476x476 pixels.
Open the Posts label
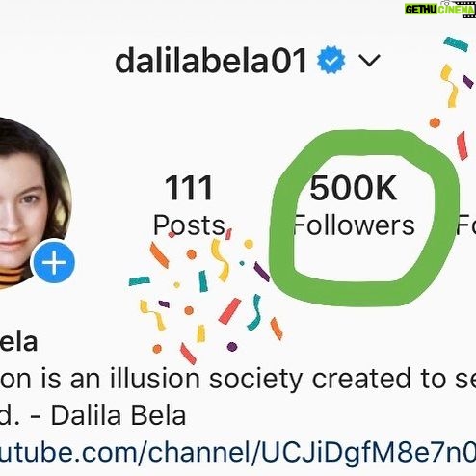[189, 225]
